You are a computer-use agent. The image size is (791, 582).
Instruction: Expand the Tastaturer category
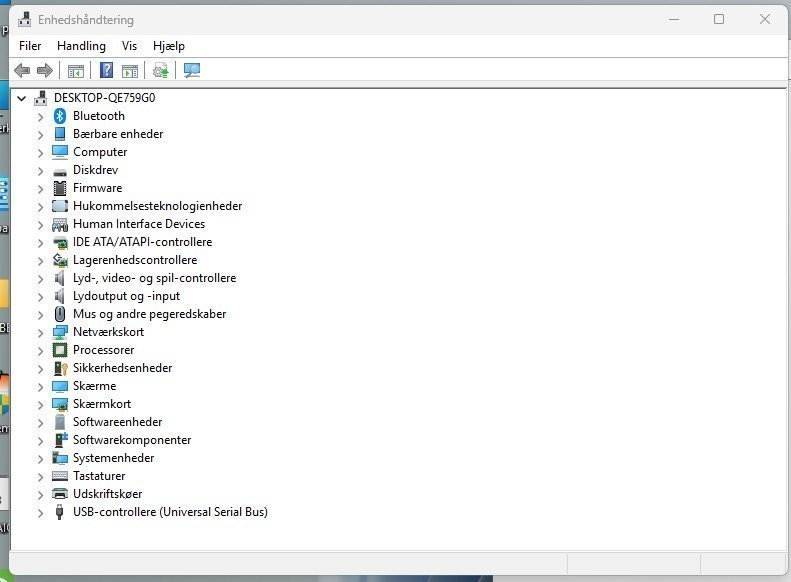coord(40,476)
